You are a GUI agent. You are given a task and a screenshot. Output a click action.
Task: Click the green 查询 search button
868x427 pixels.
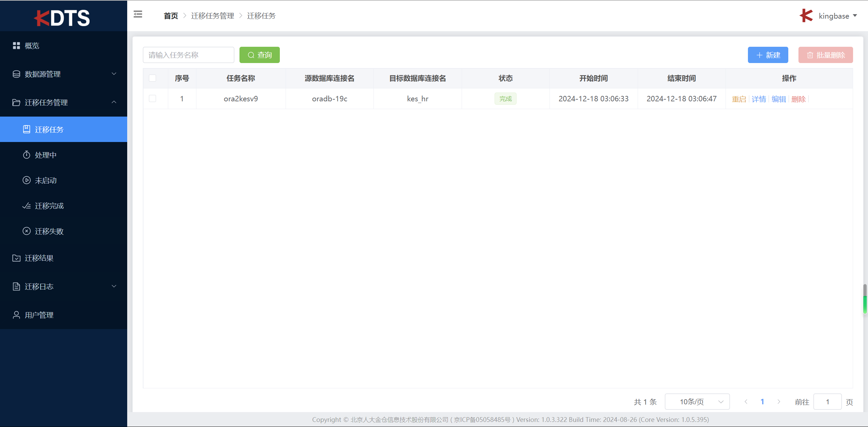pyautogui.click(x=259, y=55)
